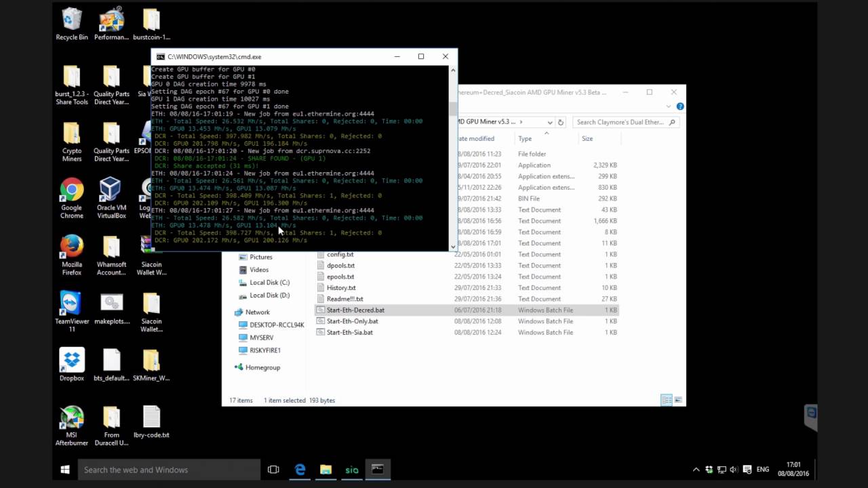
Task: Open Whamsoft Account folder on desktop
Action: (x=111, y=256)
